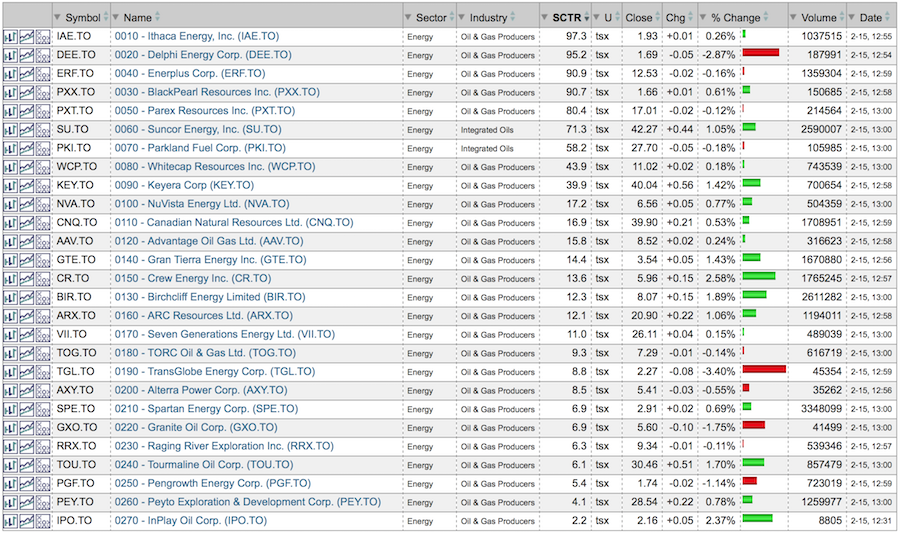Viewport: 900px width, 533px height.
Task: Open line chart icon for AXY.TO row
Action: [x=26, y=391]
